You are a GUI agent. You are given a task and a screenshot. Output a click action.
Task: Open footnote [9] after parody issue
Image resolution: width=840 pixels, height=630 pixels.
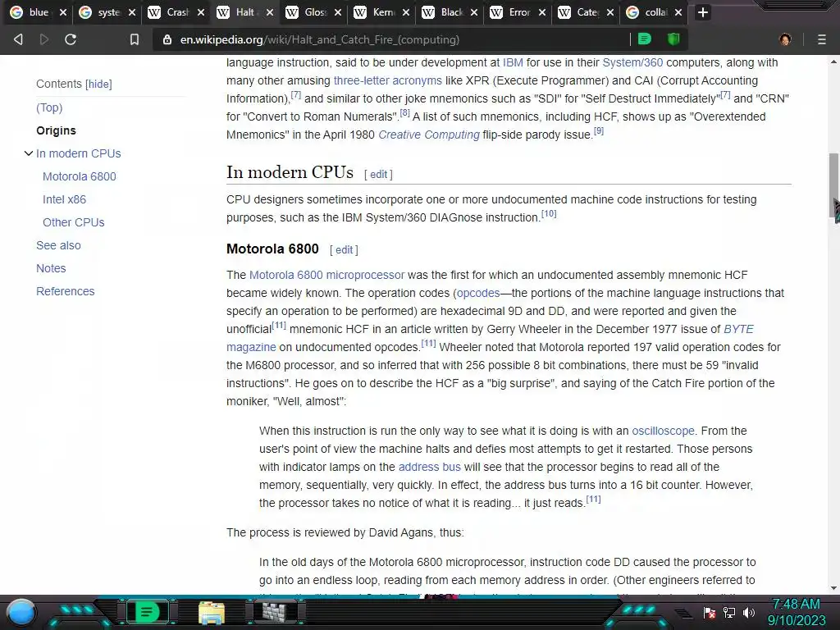pyautogui.click(x=599, y=130)
